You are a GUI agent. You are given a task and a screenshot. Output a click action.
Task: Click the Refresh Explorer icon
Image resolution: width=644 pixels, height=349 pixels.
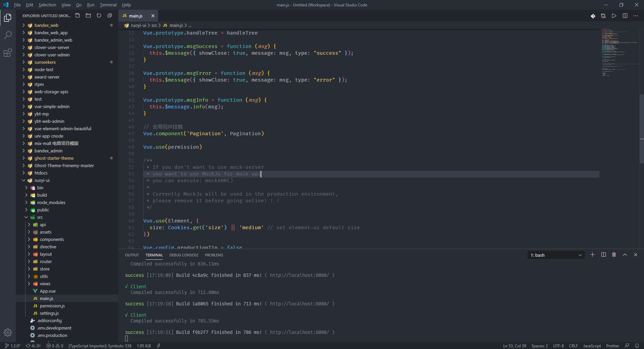point(99,16)
